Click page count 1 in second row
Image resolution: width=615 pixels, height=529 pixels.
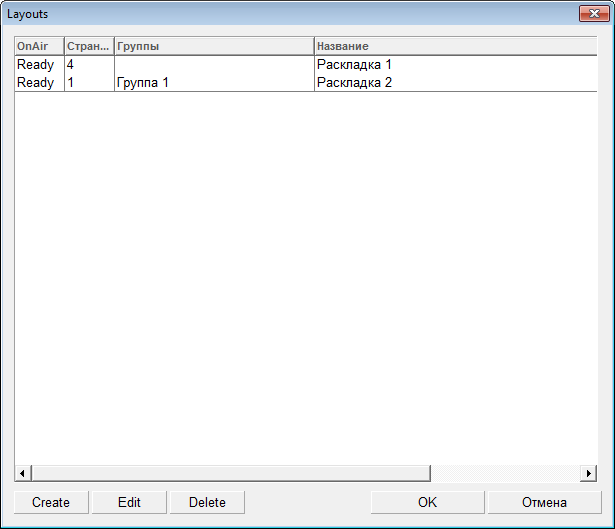[71, 83]
